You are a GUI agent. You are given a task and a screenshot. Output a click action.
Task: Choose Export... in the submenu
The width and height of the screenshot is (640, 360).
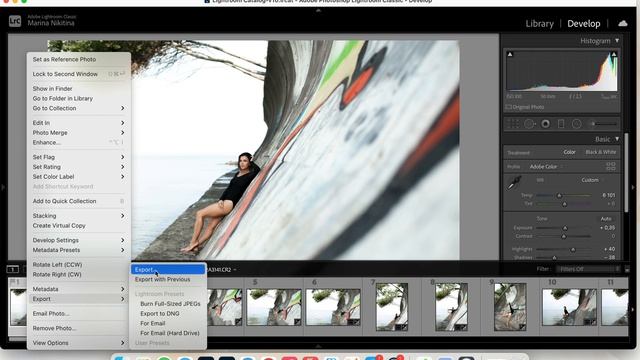click(x=168, y=269)
